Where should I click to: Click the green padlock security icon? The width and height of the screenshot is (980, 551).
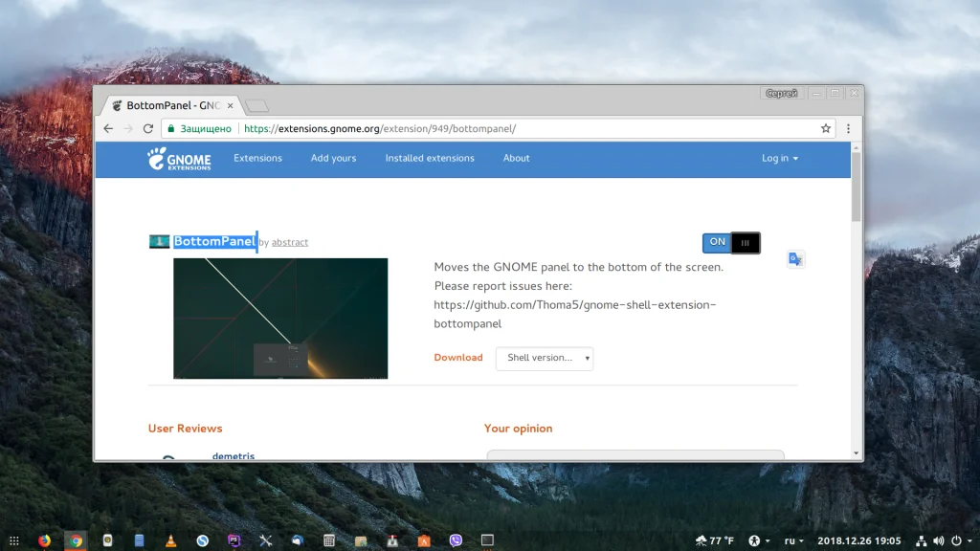(x=171, y=129)
